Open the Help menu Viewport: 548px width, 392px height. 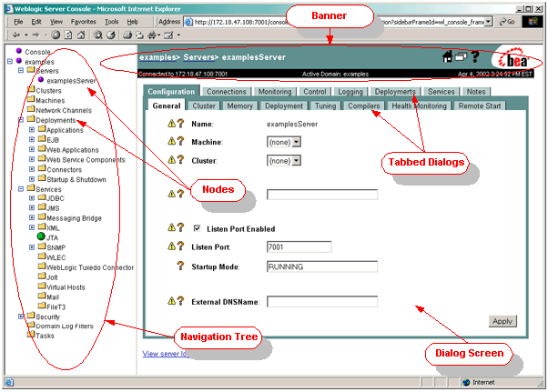133,22
